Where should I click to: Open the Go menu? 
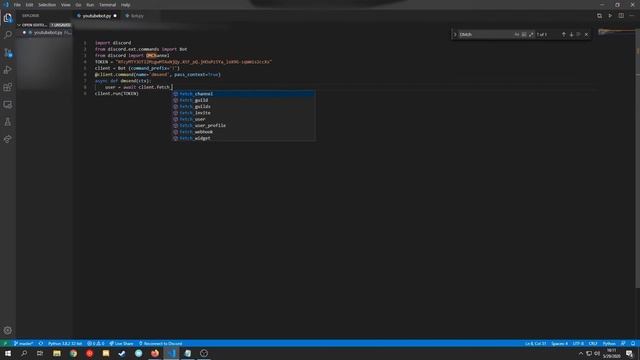coord(78,5)
